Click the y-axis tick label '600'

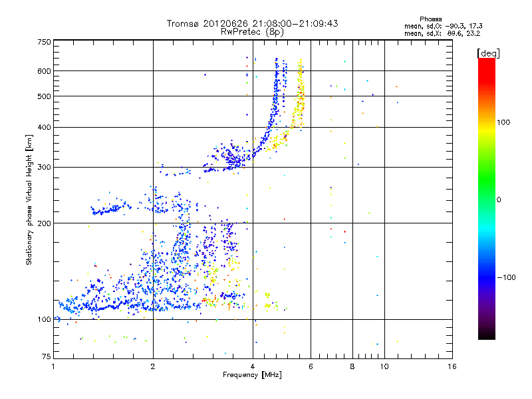click(44, 71)
